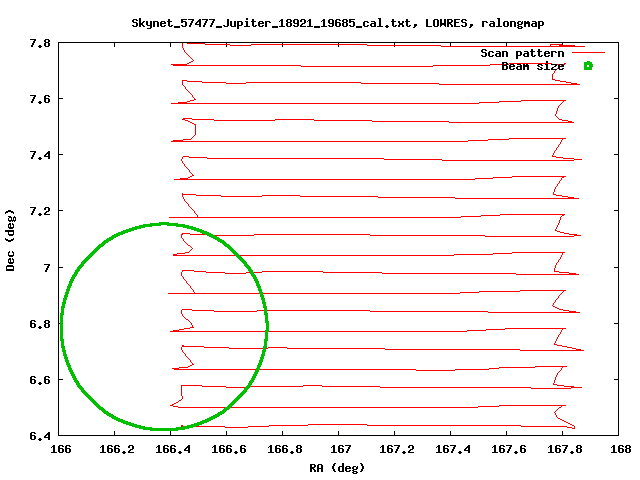Click the 6.4 Dec axis tick label
Screen dimensions: 640x480
tap(40, 436)
